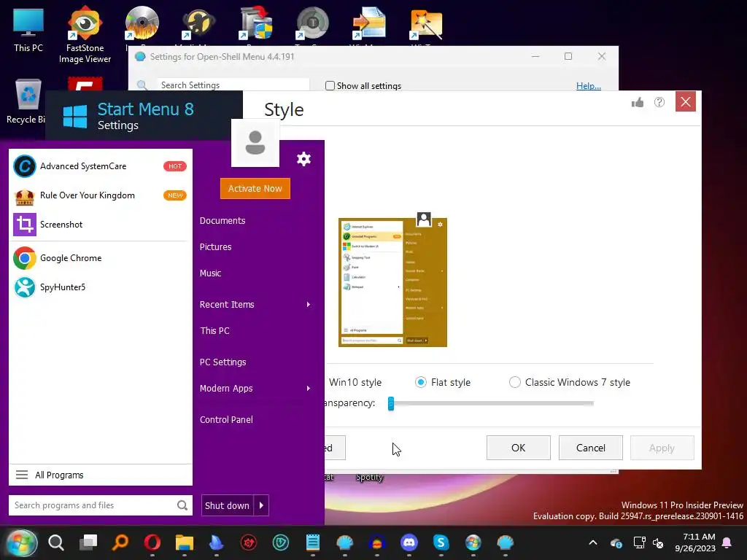Click the transparency slider handle
The height and width of the screenshot is (560, 747).
pos(391,403)
